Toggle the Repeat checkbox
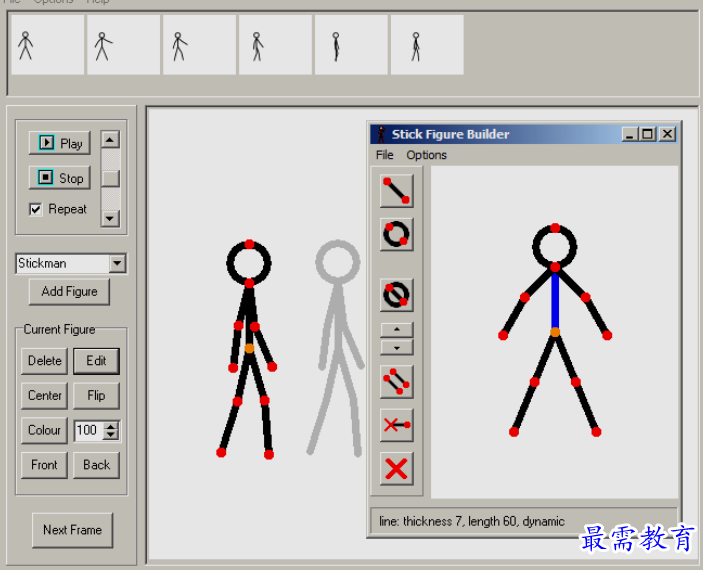This screenshot has height=570, width=703. [35, 209]
